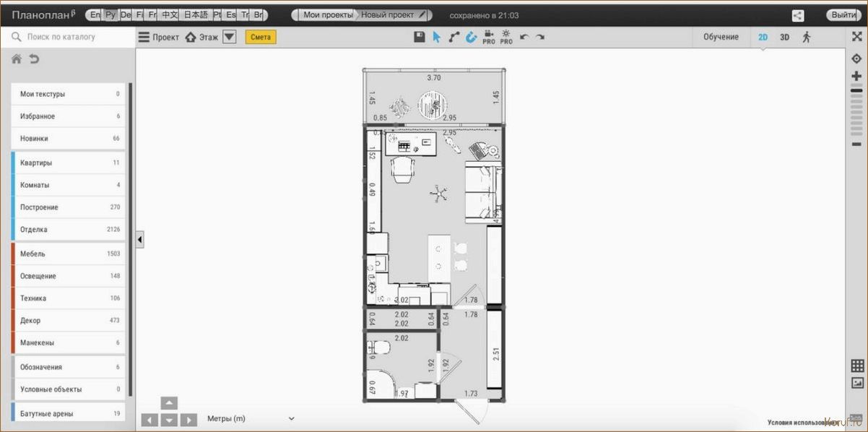Image resolution: width=868 pixels, height=432 pixels.
Task: Click the blue measure tool icon
Action: coord(471,37)
